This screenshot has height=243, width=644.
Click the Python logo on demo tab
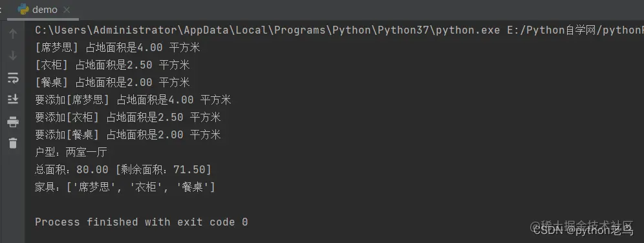[x=23, y=10]
